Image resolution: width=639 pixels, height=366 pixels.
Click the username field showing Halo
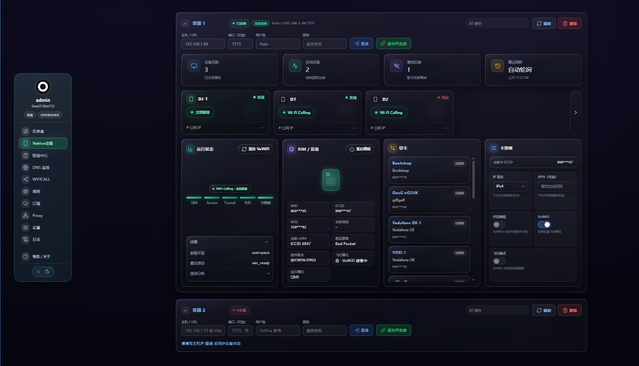(x=278, y=44)
